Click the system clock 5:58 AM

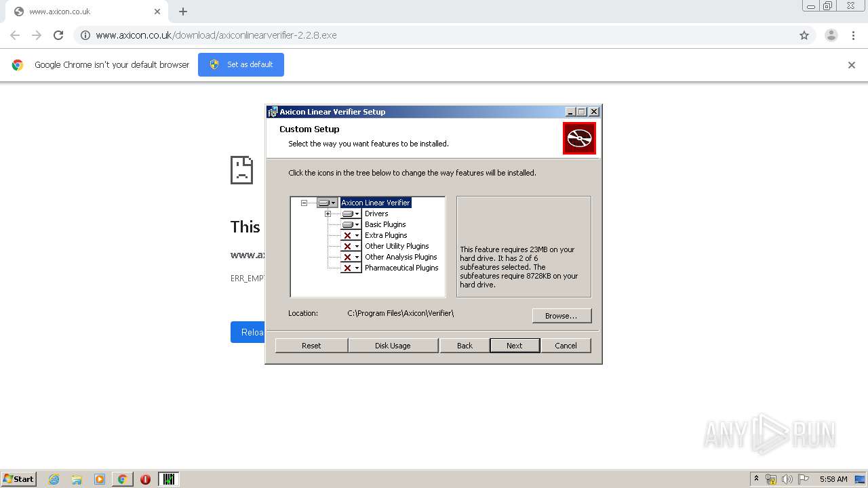pyautogui.click(x=833, y=479)
